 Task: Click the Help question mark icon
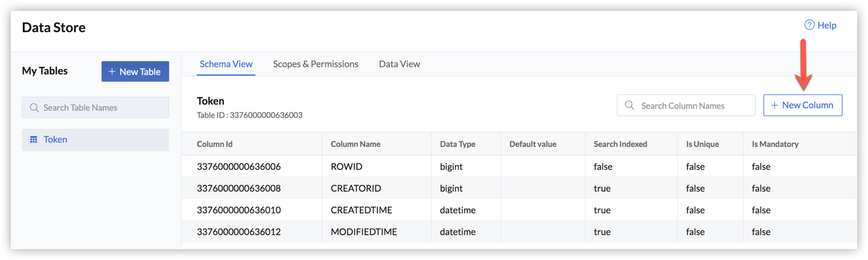point(809,25)
